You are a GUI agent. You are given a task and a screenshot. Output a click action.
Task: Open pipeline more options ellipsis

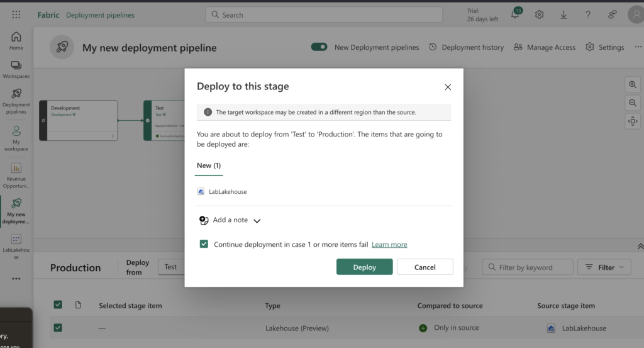coord(638,47)
